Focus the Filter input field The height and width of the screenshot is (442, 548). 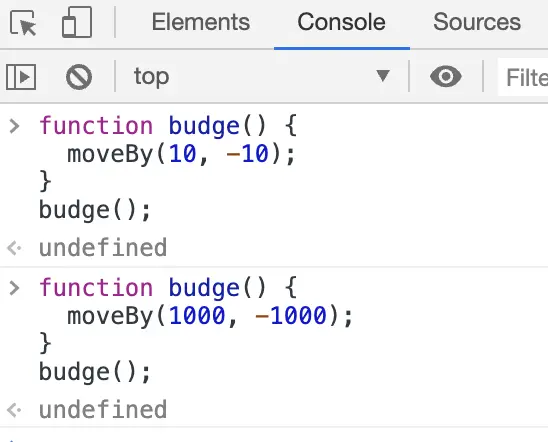tap(523, 77)
